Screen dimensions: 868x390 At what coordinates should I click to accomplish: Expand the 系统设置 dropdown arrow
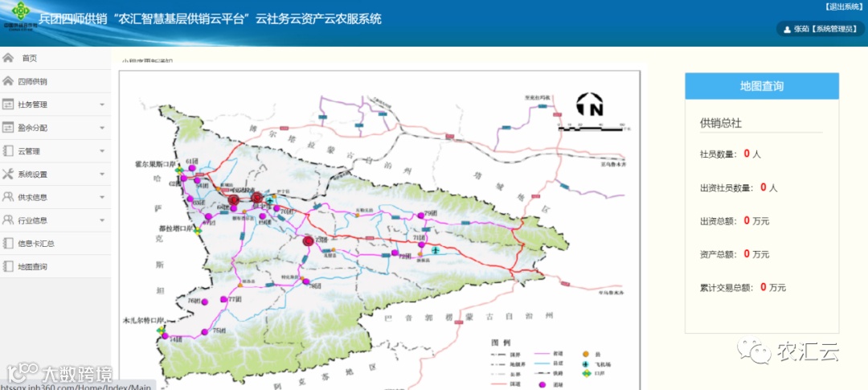[102, 174]
